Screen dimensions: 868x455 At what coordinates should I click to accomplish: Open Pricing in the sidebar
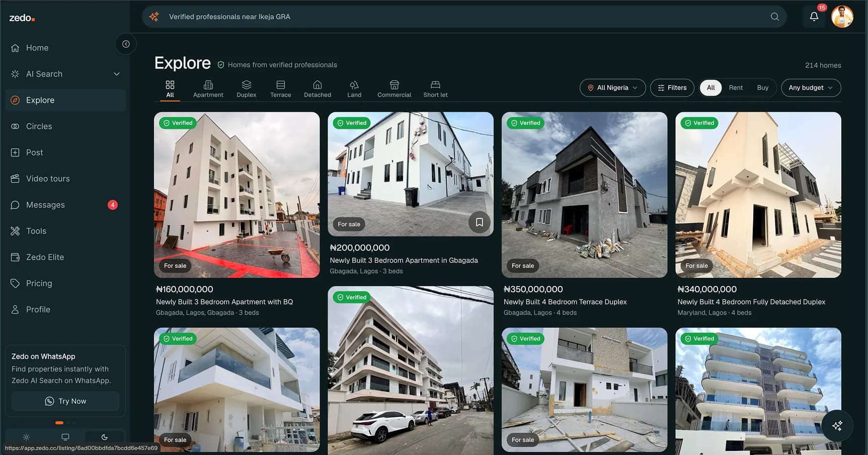point(65,283)
